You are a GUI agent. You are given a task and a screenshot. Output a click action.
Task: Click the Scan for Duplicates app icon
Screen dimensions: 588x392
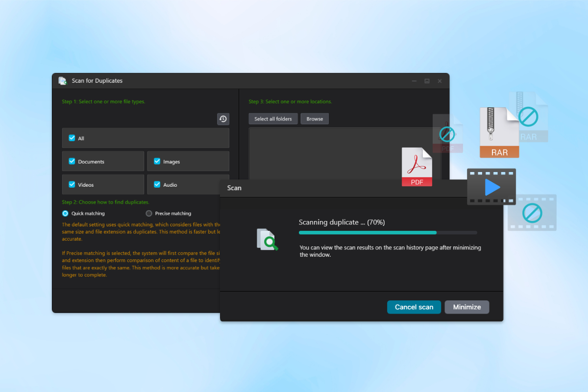click(x=62, y=81)
